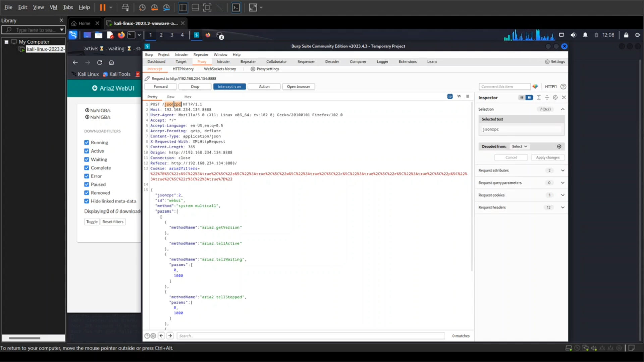
Task: Click the Inspector collapse all sections icon
Action: (x=547, y=97)
